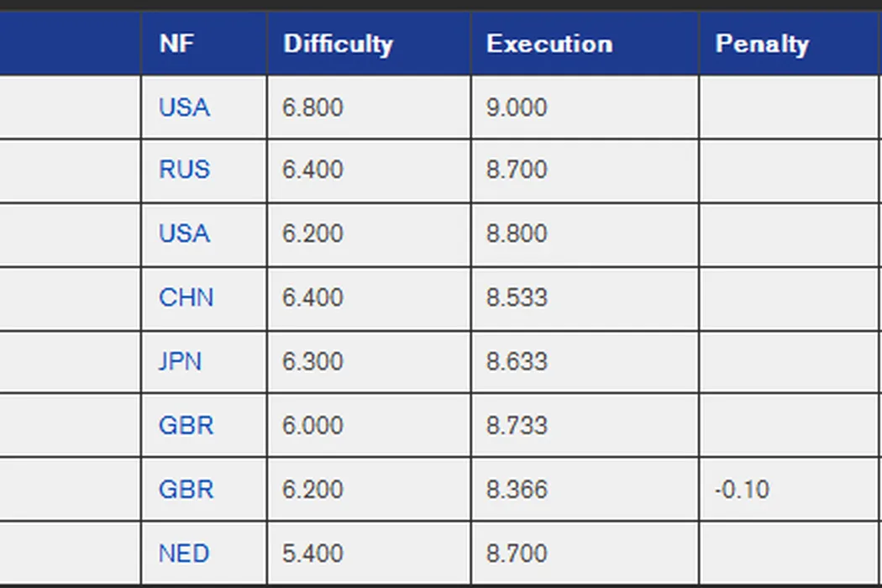
Task: Open the GBR link in the -0.10 penalty row
Action: (186, 489)
